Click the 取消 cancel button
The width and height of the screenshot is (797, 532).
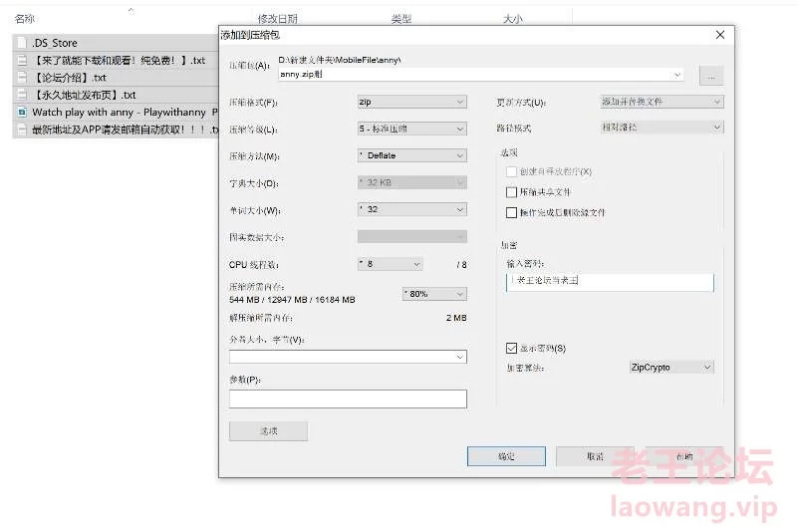(595, 456)
